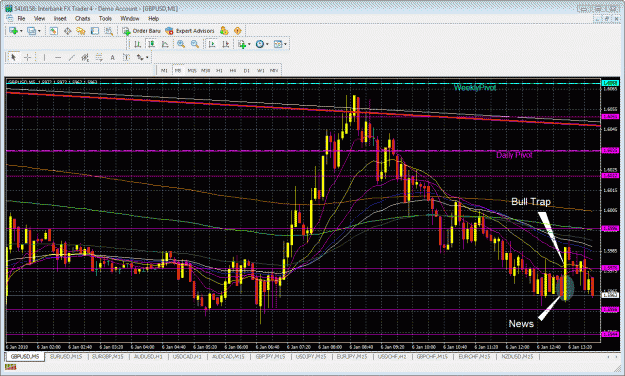625x376 pixels.
Task: Open the Indicators list icon
Action: coord(242,44)
